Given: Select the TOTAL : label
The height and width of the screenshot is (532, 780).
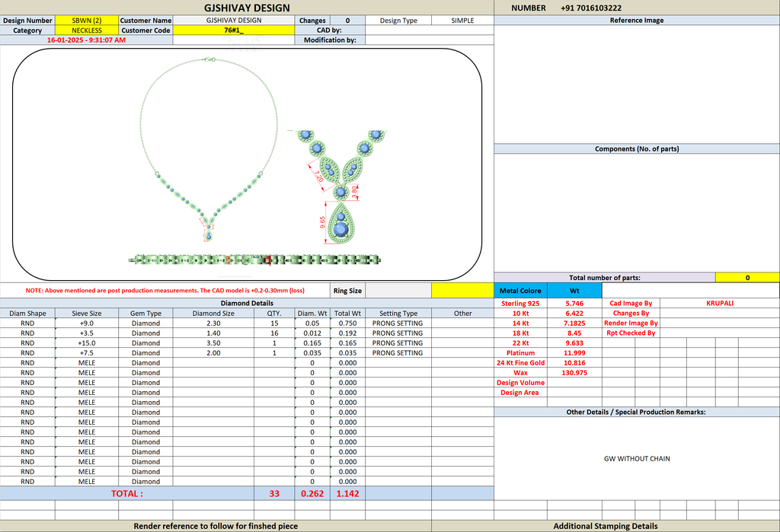Looking at the screenshot, I should tap(127, 494).
